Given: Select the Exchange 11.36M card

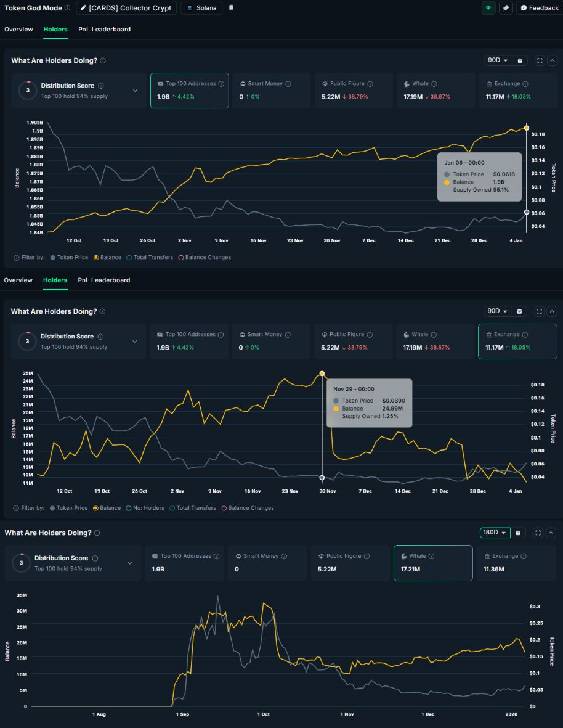Looking at the screenshot, I should (x=516, y=563).
